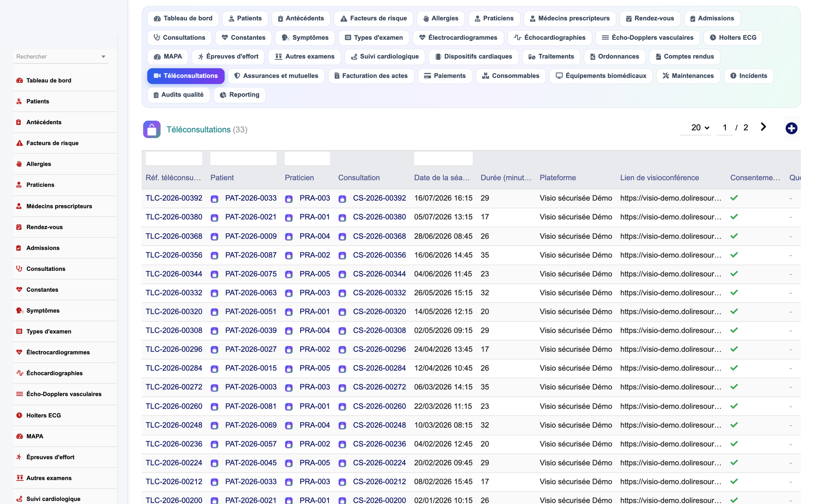
Task: Open Admissions in the sidebar
Action: click(43, 248)
